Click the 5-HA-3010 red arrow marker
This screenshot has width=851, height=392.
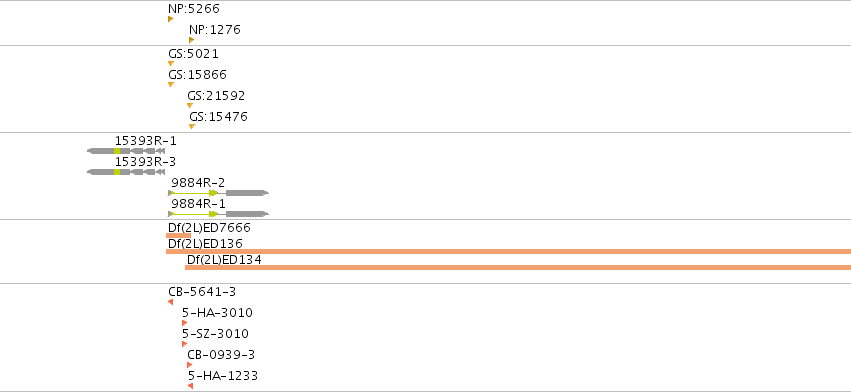coord(185,323)
